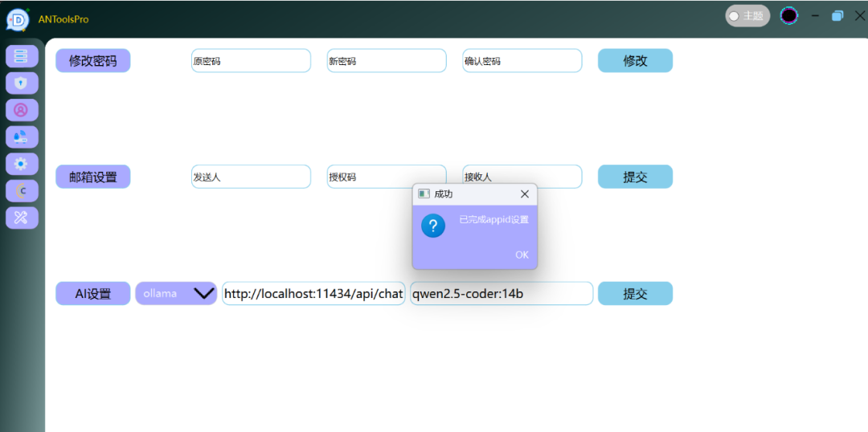Click OK in the 成功 dialog
This screenshot has width=868, height=432.
pyautogui.click(x=522, y=255)
